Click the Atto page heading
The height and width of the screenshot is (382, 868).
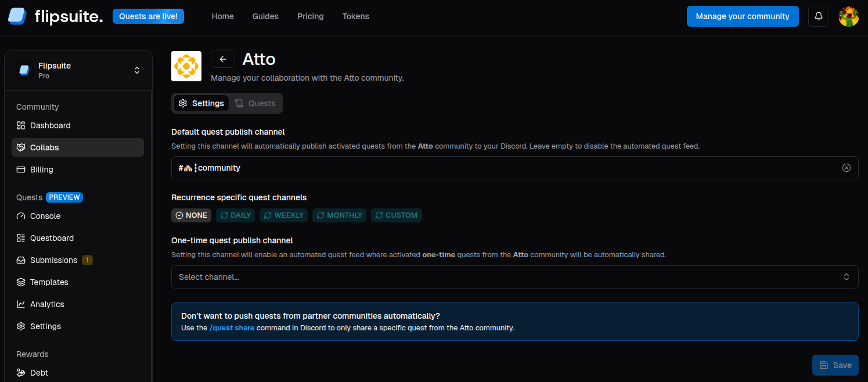point(258,59)
